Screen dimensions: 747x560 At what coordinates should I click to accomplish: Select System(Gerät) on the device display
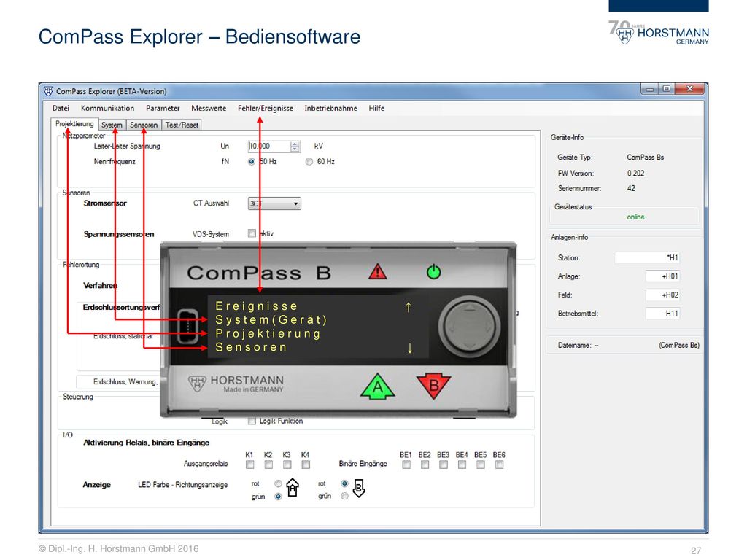click(x=271, y=319)
